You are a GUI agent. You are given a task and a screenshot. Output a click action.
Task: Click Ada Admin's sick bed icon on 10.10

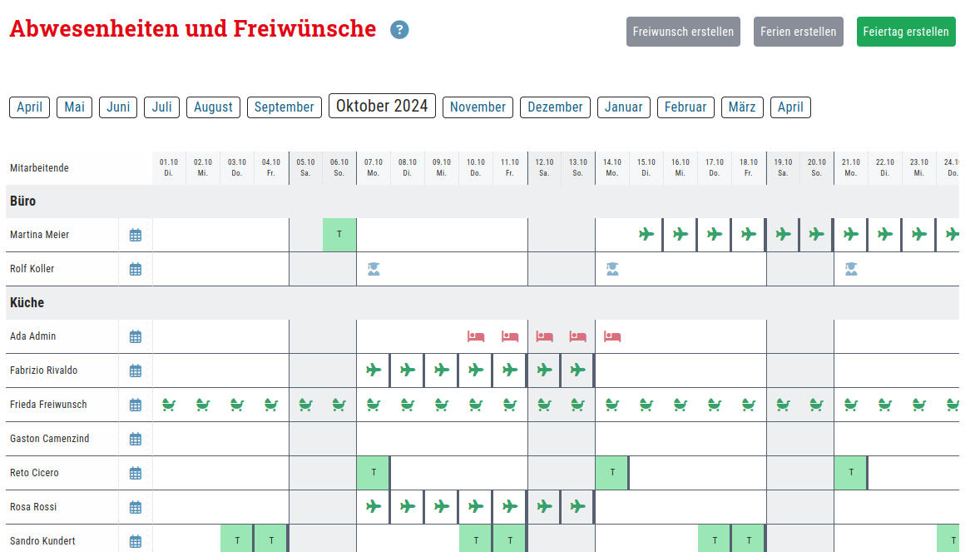[476, 336]
